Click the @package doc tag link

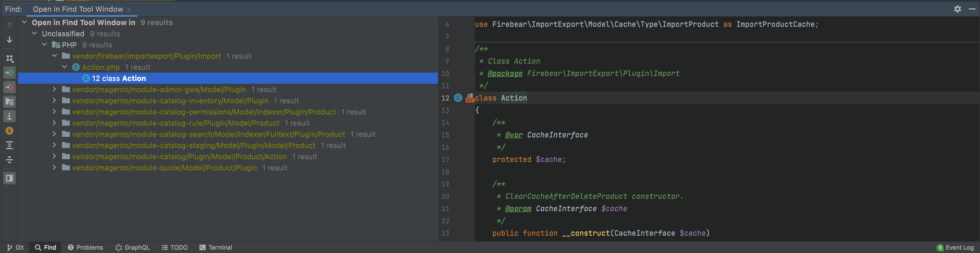pos(505,73)
